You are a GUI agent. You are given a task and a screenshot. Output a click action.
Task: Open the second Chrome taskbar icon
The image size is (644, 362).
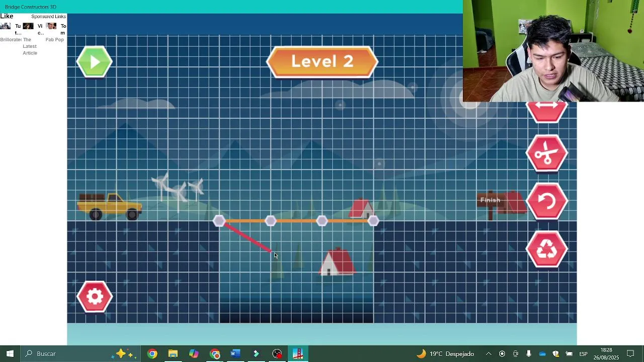pos(215,354)
